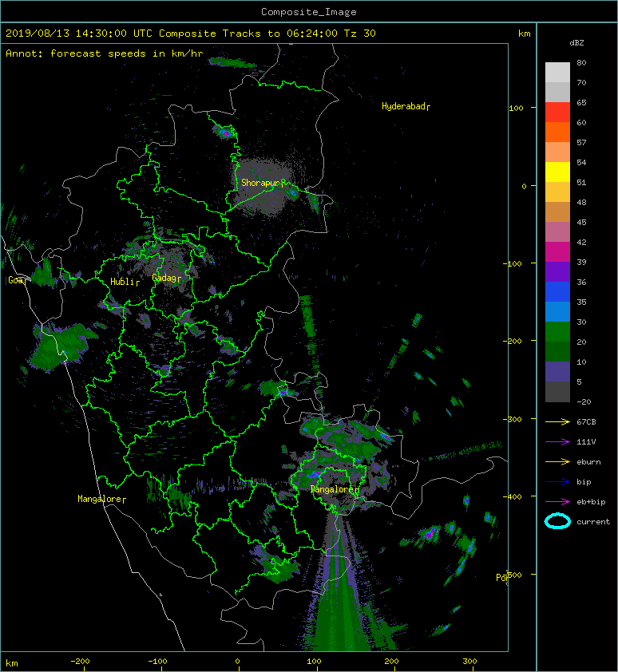The height and width of the screenshot is (672, 618).
Task: Click the eb+bip legend label
Action: point(591,502)
